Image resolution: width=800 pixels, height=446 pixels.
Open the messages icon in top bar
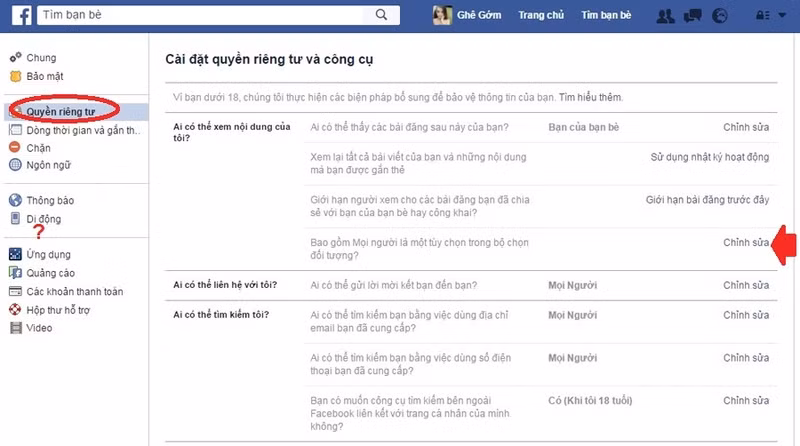pyautogui.click(x=692, y=16)
